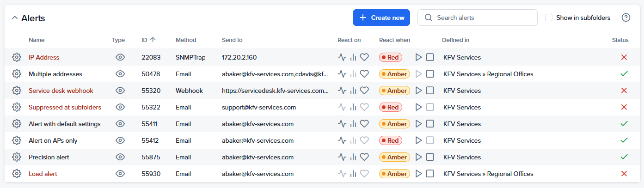Open settings gear for Multiple addresses alert
Viewport: 644px width, 188px height.
click(x=17, y=74)
